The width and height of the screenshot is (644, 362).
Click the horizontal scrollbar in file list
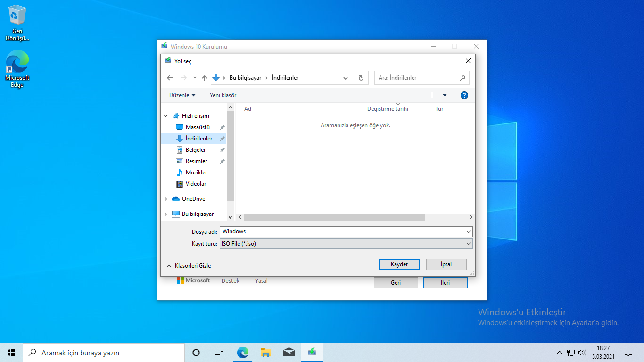[334, 217]
